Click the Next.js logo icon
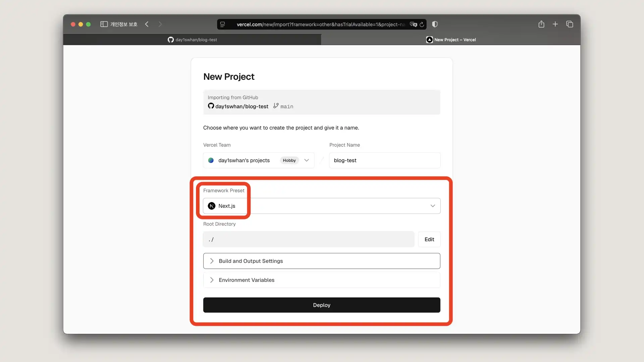 point(212,206)
